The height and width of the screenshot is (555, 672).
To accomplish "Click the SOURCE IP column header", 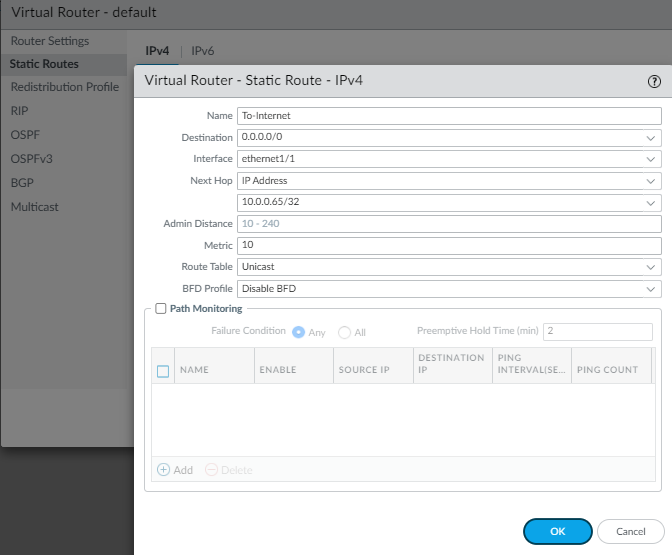I will pyautogui.click(x=373, y=366).
